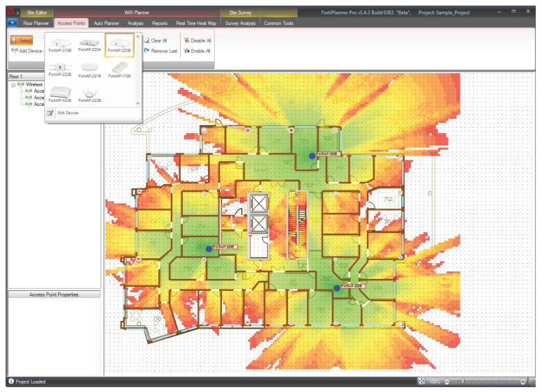Switch to the Floor Planner tab

click(36, 23)
